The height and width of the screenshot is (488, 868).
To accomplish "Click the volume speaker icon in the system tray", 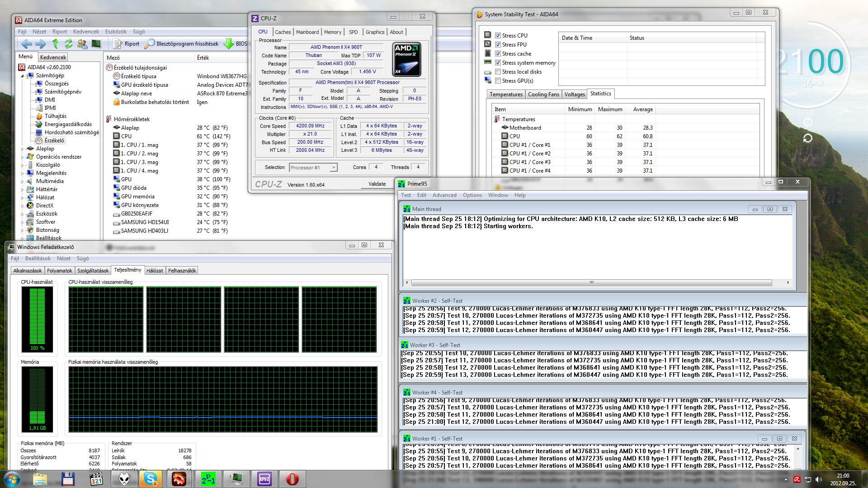I will click(x=819, y=479).
